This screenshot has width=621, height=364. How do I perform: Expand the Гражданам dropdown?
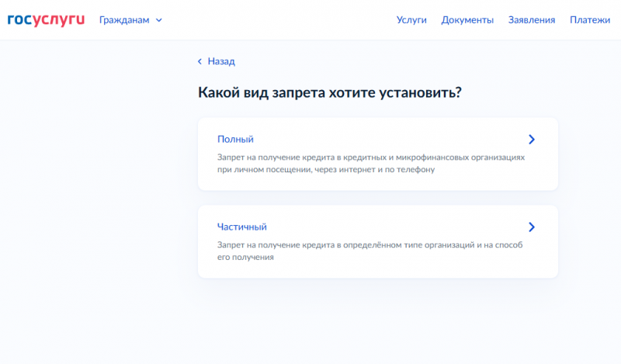[x=130, y=20]
